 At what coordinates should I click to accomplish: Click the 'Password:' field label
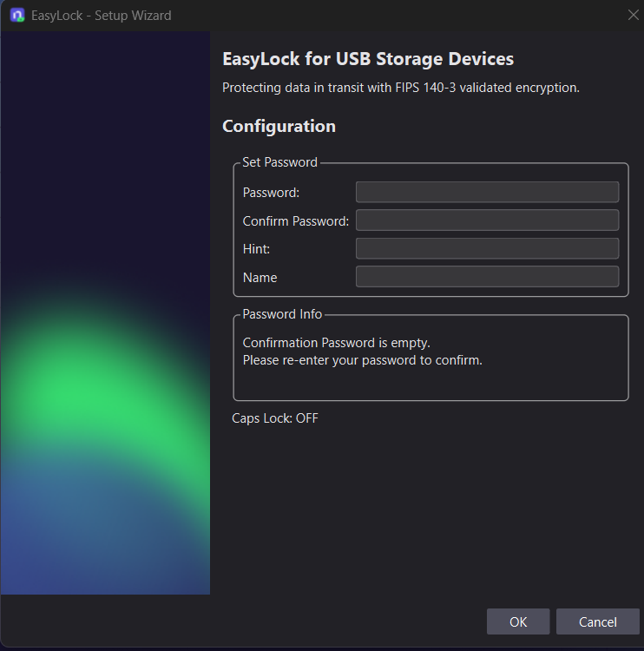click(271, 193)
